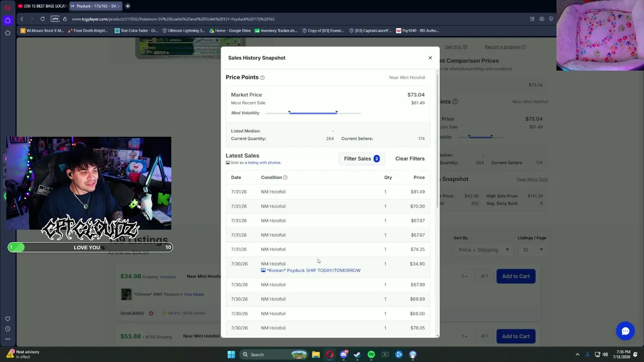
Task: Open the Opera sidebar home workspace icon
Action: (x=8, y=21)
